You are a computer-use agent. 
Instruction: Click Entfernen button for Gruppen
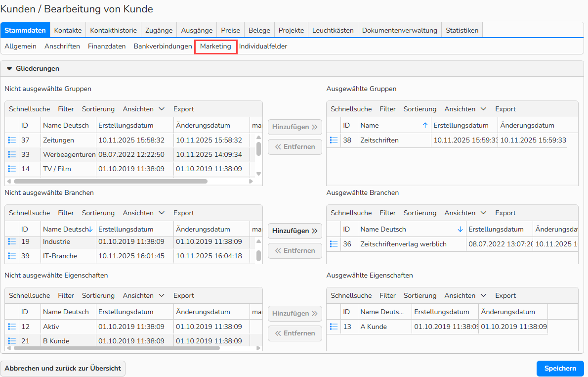(x=295, y=147)
